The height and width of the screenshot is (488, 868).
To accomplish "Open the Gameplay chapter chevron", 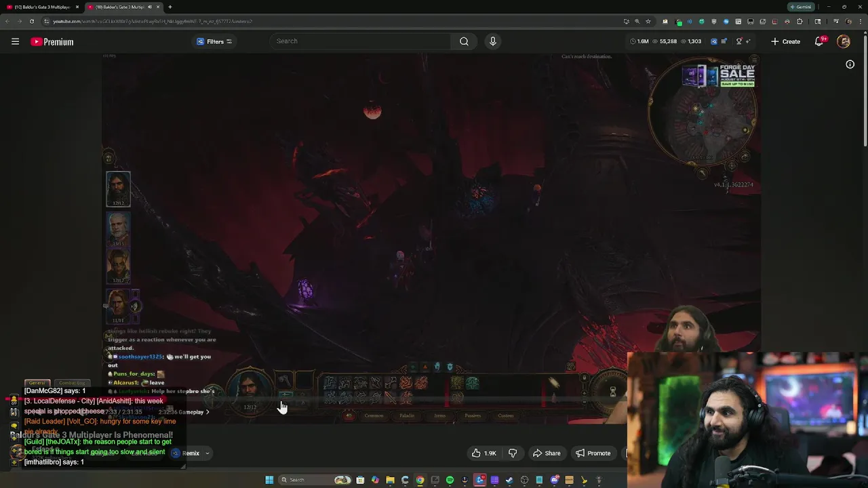I will [208, 412].
